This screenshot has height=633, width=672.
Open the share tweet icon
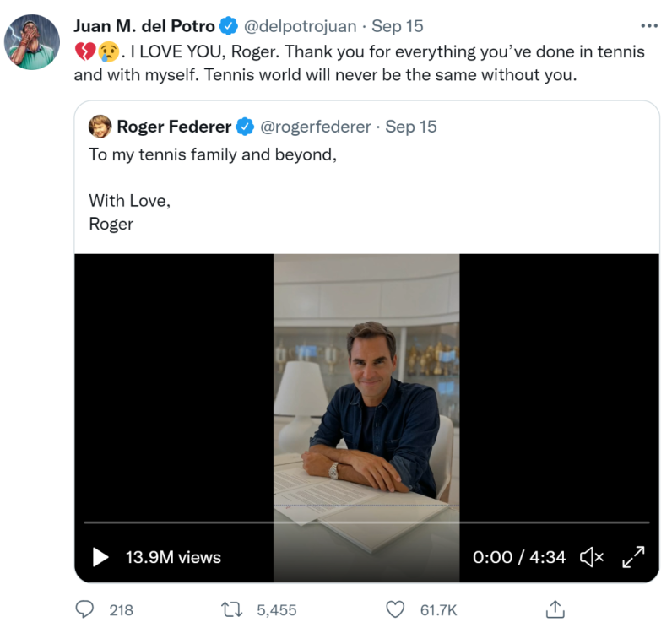click(x=555, y=609)
